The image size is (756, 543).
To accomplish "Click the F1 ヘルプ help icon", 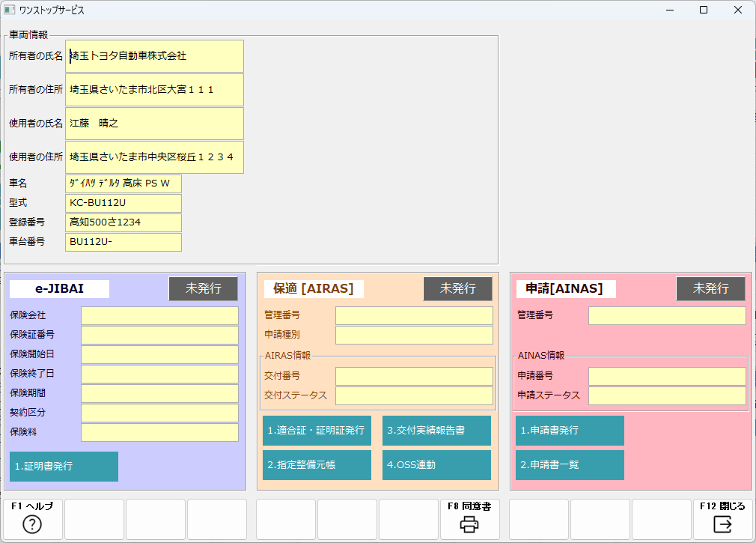I will pyautogui.click(x=32, y=524).
